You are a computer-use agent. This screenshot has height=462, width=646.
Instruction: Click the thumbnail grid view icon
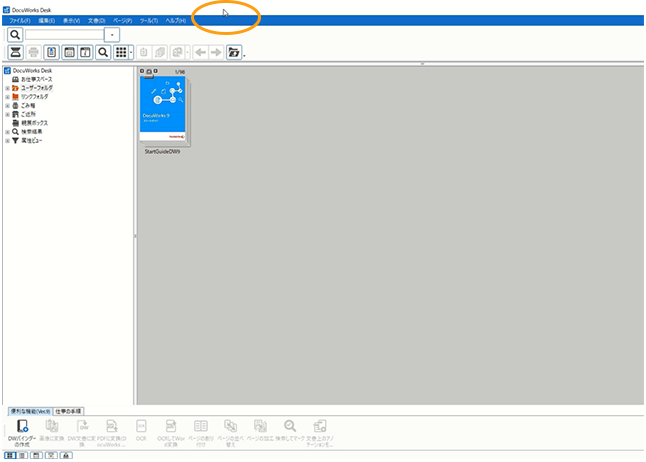(x=121, y=52)
